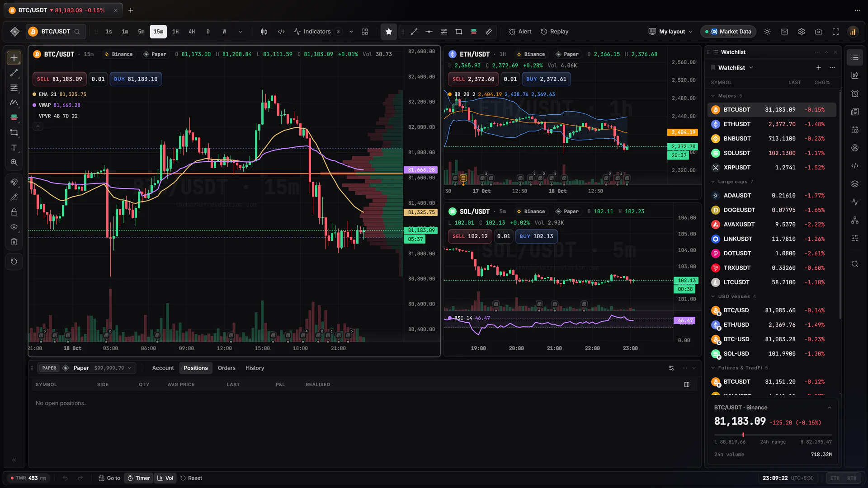
Task: Enter fullscreen mode with the expand icon
Action: pyautogui.click(x=836, y=32)
